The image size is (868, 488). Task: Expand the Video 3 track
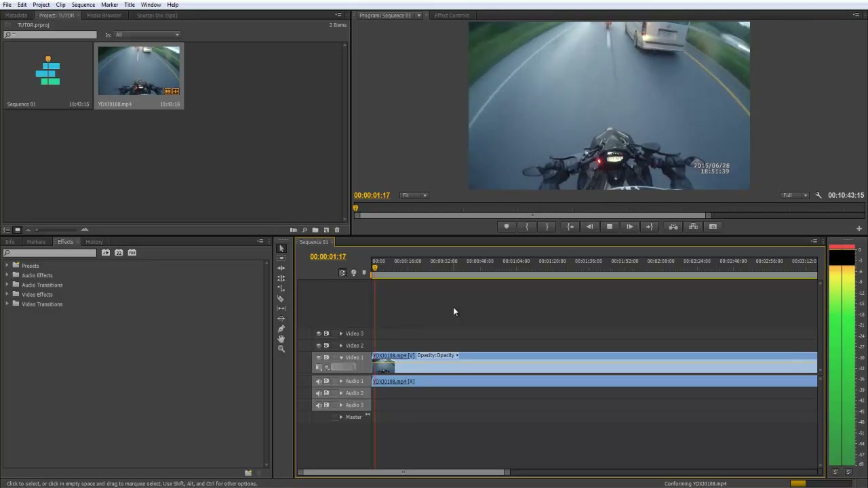tap(341, 333)
